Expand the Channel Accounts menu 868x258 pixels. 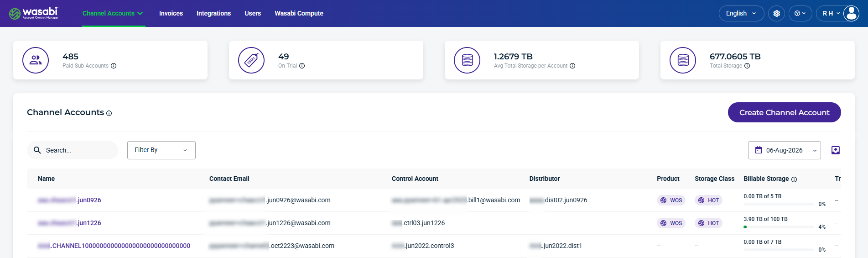point(113,13)
